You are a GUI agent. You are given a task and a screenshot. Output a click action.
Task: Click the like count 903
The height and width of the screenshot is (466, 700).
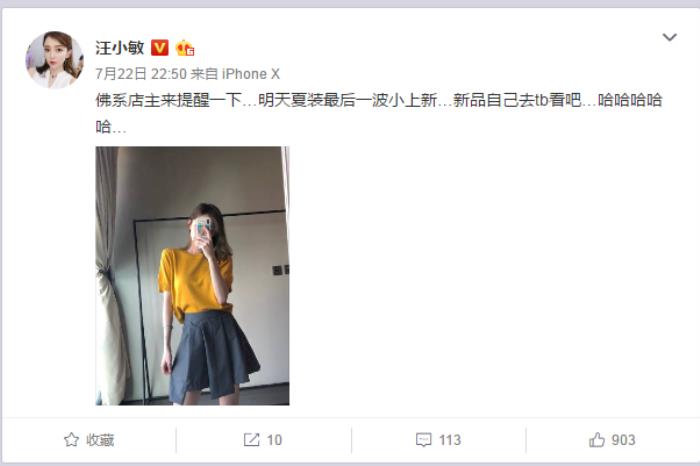click(x=623, y=440)
